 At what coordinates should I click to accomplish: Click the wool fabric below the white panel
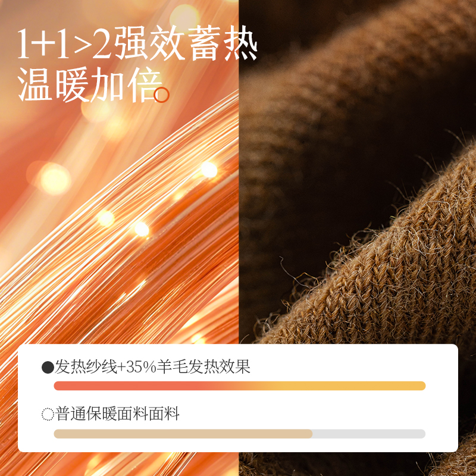click(x=358, y=464)
